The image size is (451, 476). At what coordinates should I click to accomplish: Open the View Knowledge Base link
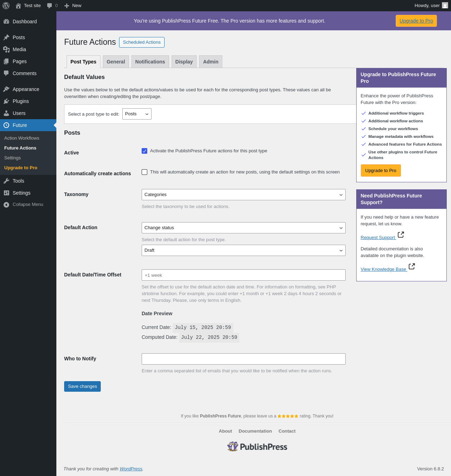click(384, 269)
